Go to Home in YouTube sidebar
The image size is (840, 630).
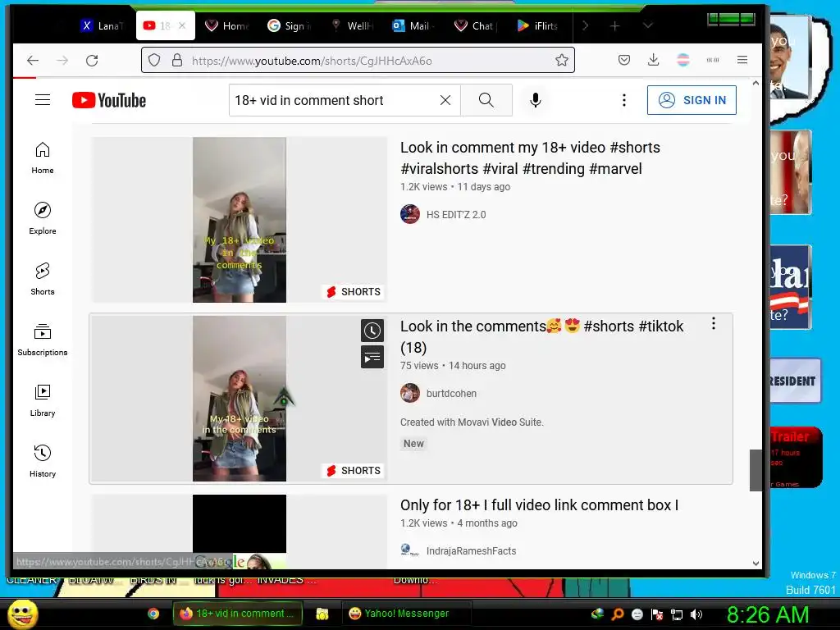tap(43, 158)
